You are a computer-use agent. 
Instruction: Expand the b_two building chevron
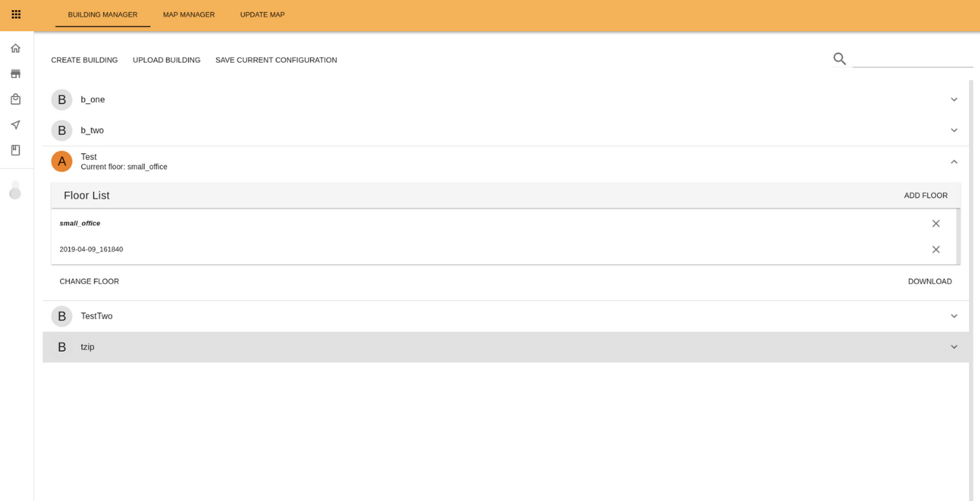coord(954,130)
